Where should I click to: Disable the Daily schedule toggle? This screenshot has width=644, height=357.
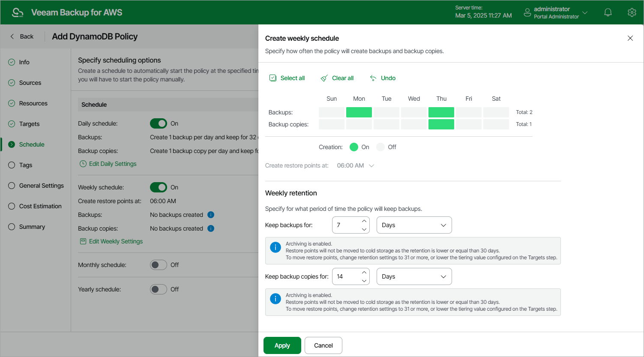tap(158, 123)
